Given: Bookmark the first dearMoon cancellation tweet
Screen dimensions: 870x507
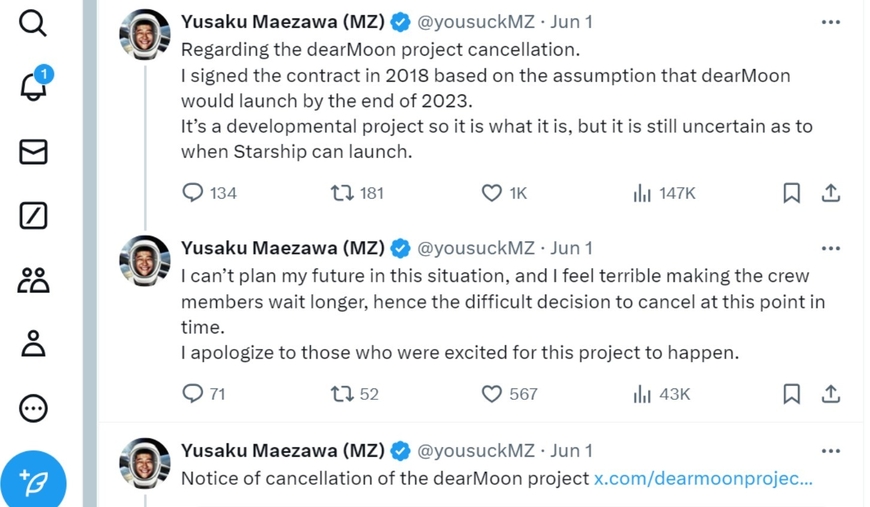Looking at the screenshot, I should tap(792, 193).
